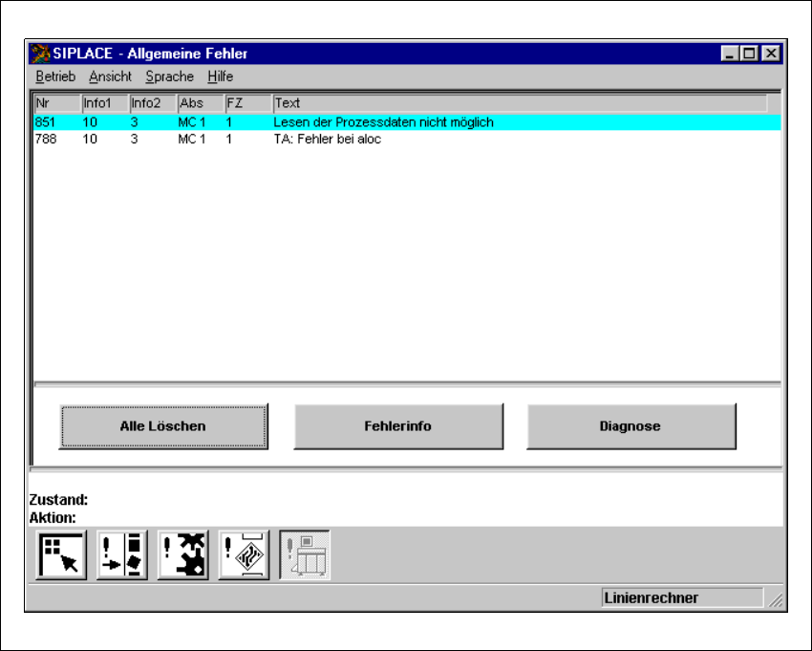Maximize the SIPLACE window
Screen dimensions: 812x651
[749, 54]
